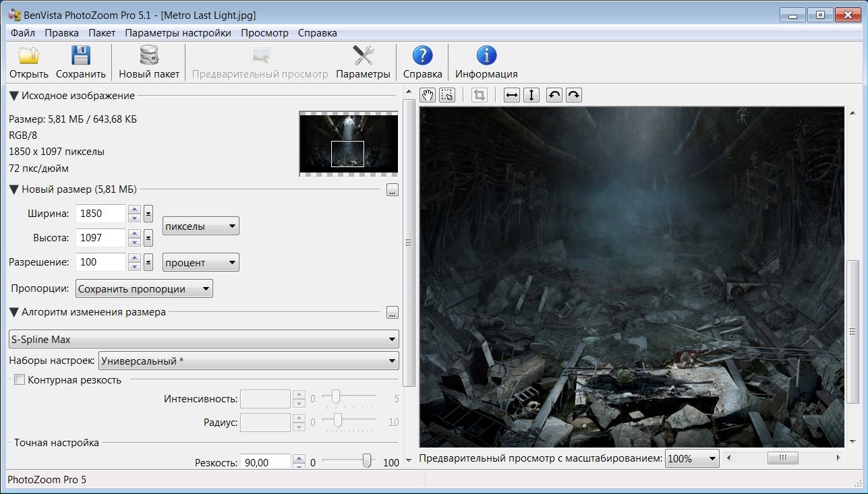The image size is (868, 494).
Task: Click the preview horizontal scrollbar thumb
Action: click(783, 458)
